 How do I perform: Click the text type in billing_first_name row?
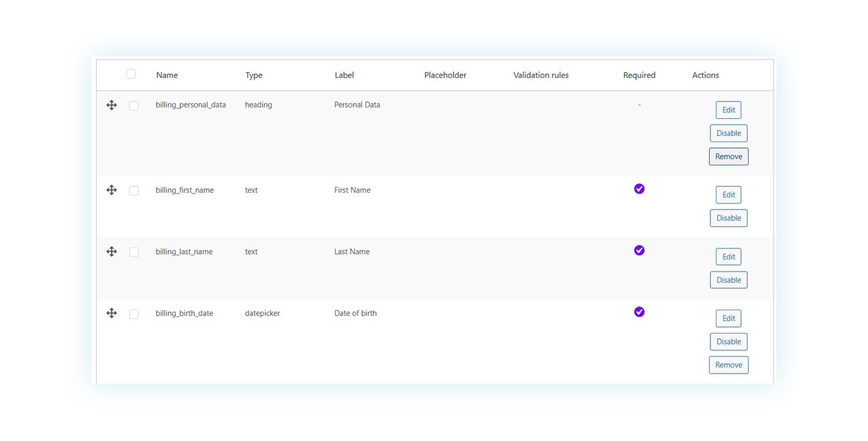(251, 190)
